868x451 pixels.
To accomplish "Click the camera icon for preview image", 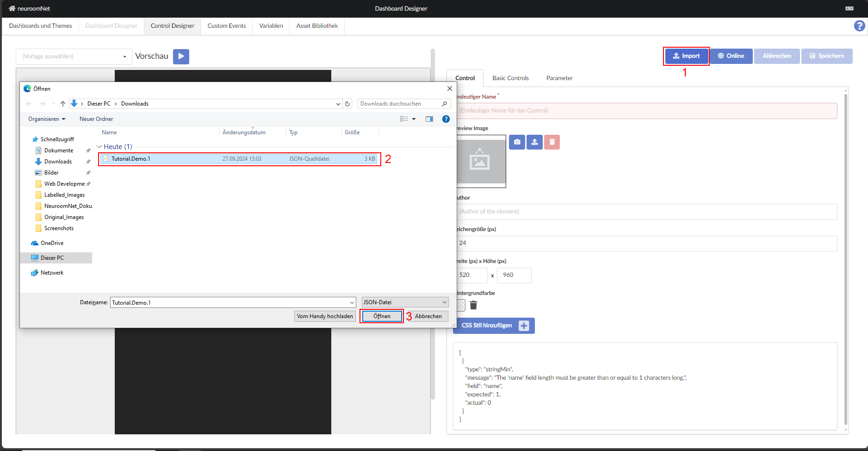I will click(x=517, y=142).
